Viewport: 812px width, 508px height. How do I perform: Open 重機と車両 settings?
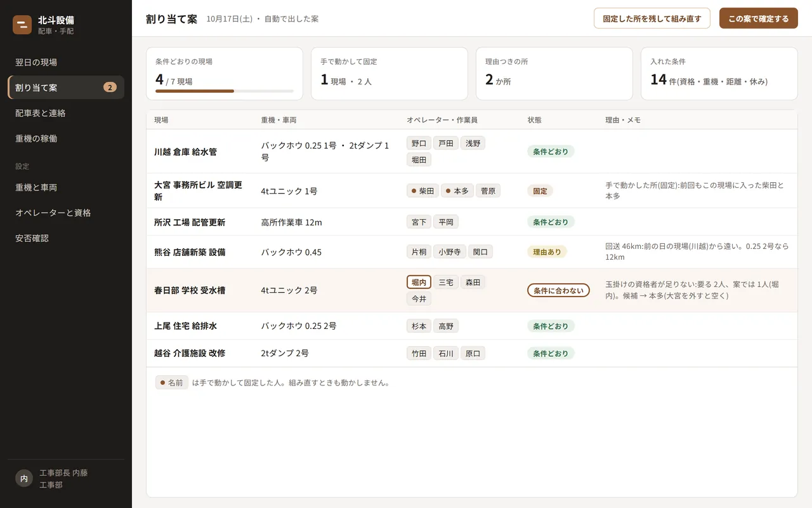pyautogui.click(x=66, y=188)
